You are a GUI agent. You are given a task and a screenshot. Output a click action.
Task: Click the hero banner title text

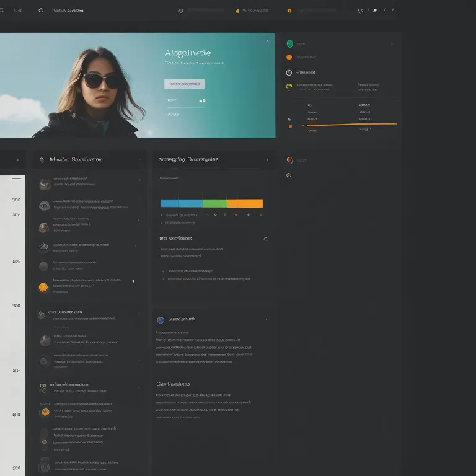click(188, 53)
